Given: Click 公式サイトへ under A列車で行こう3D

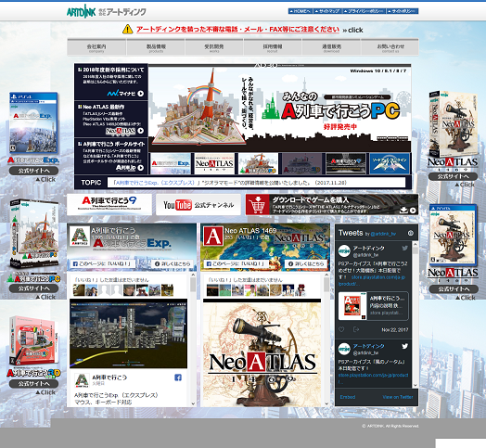Looking at the screenshot, I should pos(33,383).
